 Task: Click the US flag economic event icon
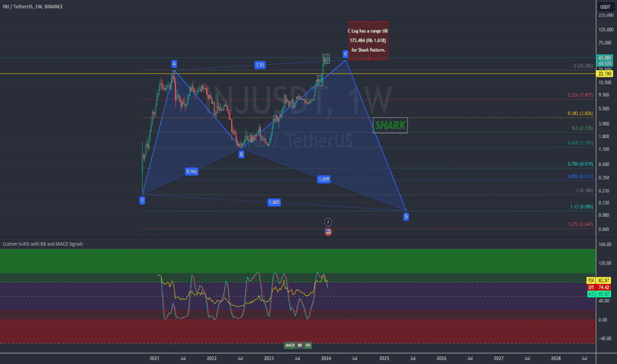[328, 232]
